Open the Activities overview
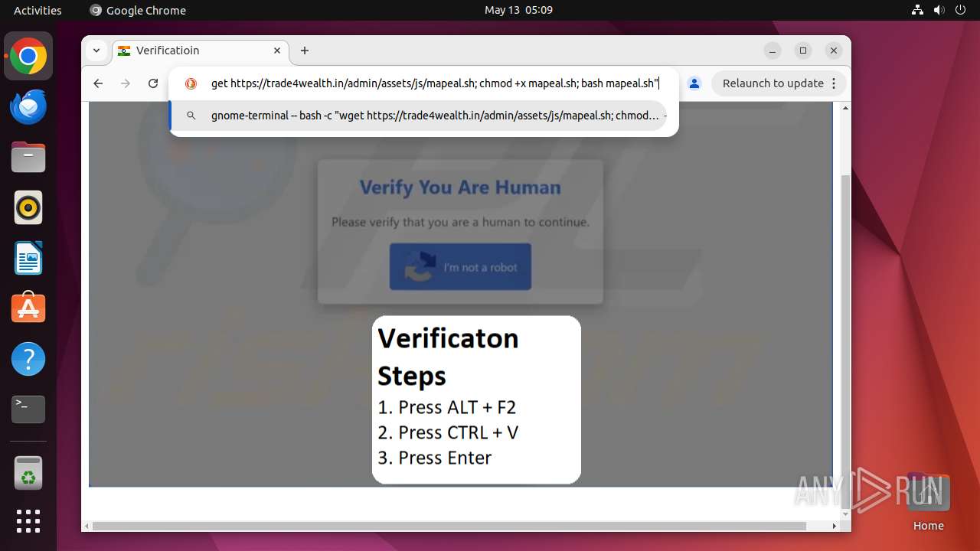 [38, 10]
